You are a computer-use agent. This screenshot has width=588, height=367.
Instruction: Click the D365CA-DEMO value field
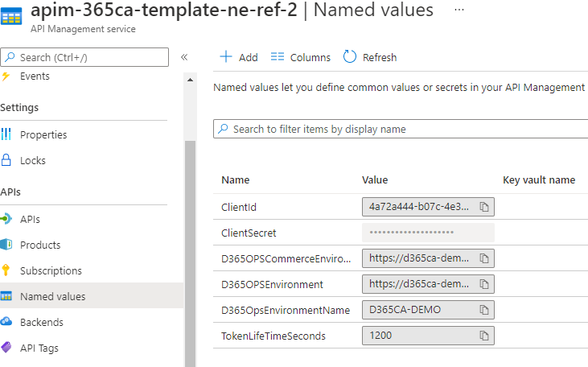coord(428,310)
